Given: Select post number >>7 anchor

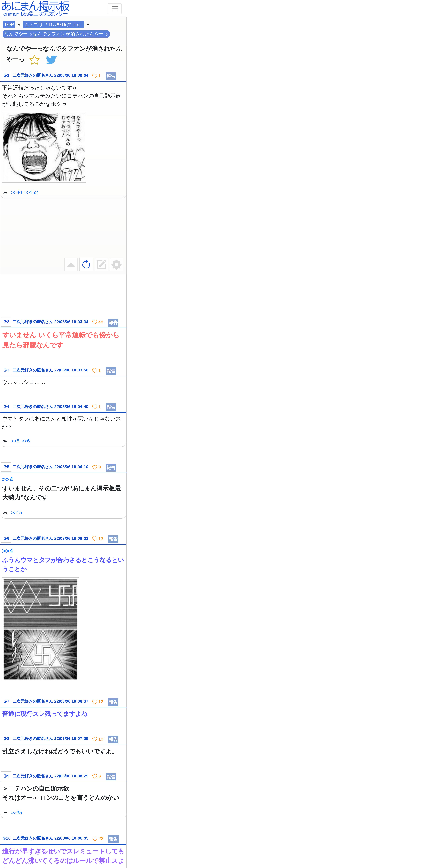Looking at the screenshot, I should tap(6, 702).
